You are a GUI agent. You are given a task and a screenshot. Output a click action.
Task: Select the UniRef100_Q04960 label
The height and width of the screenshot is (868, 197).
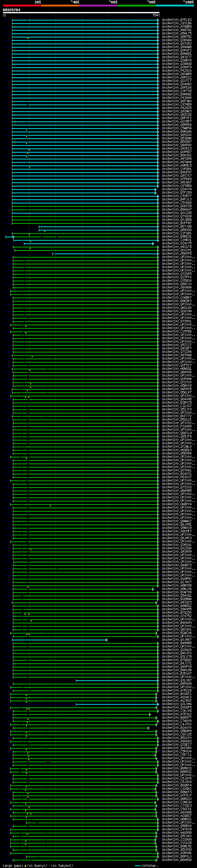click(177, 84)
